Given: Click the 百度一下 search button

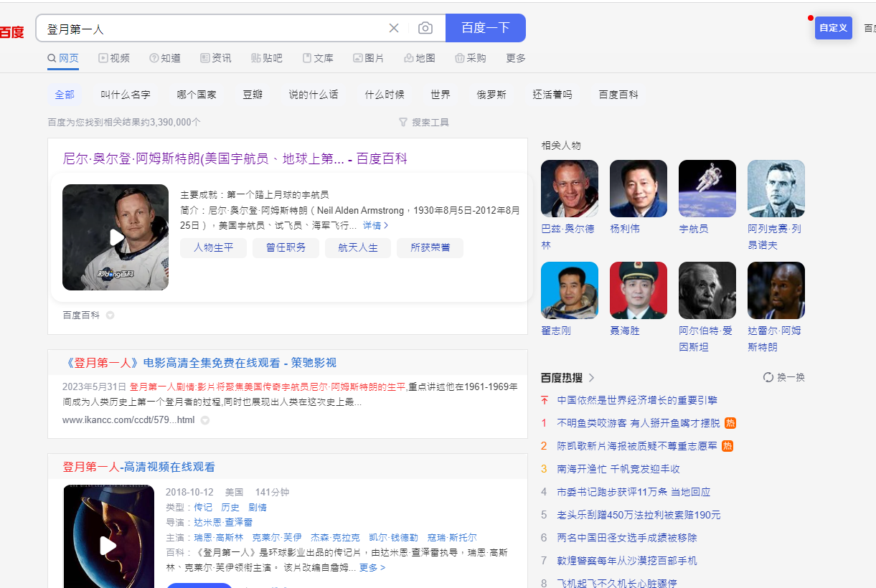Looking at the screenshot, I should coord(486,28).
